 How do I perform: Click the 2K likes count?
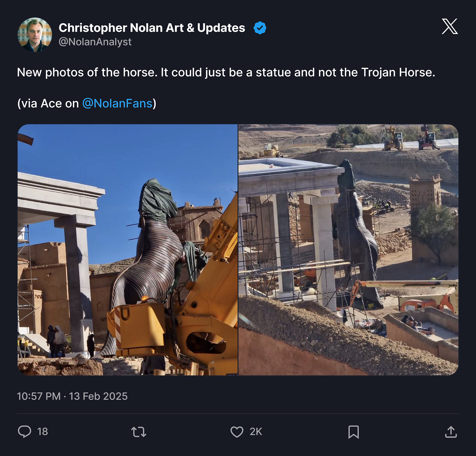tap(256, 432)
